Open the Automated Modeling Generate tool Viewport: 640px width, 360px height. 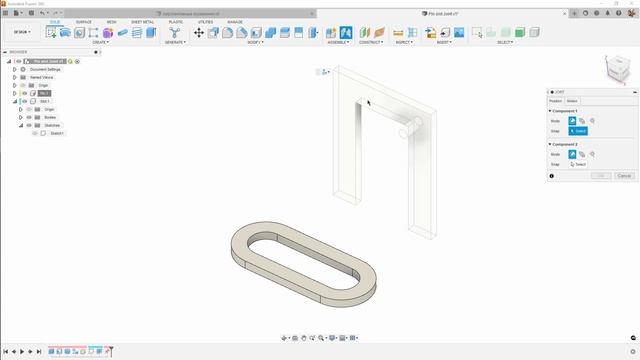tap(174, 33)
